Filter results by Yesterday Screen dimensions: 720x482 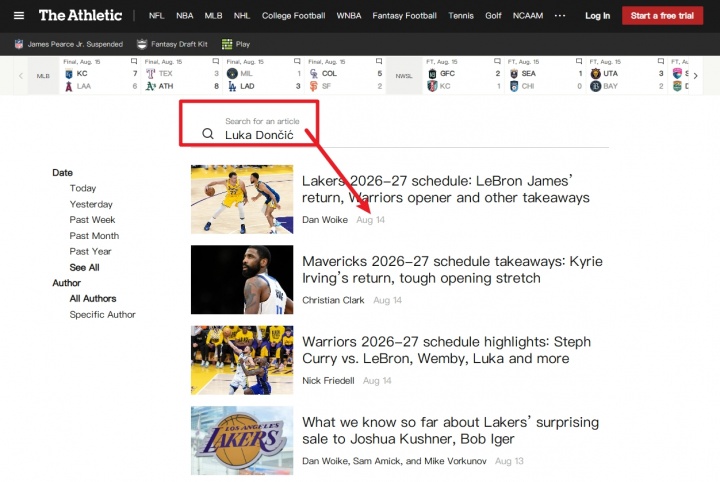pyautogui.click(x=91, y=204)
